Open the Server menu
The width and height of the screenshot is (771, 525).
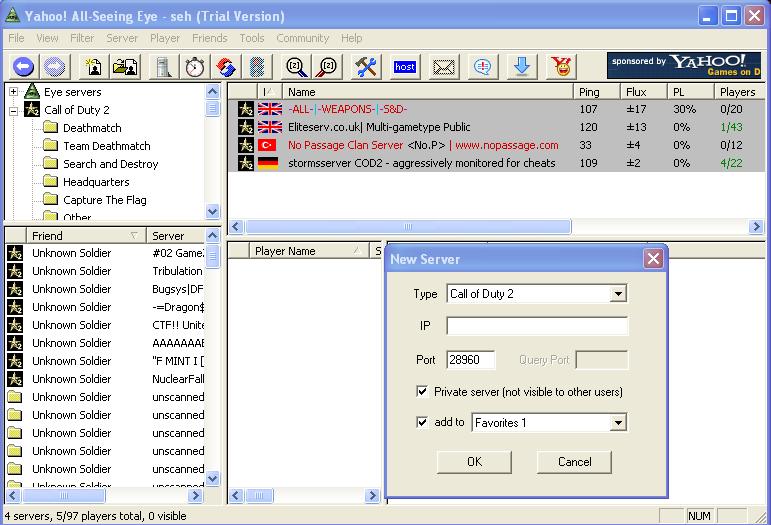tap(122, 38)
